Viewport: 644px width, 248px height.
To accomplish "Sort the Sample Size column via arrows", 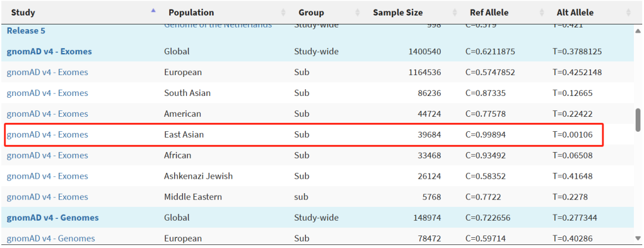I will click(x=455, y=13).
